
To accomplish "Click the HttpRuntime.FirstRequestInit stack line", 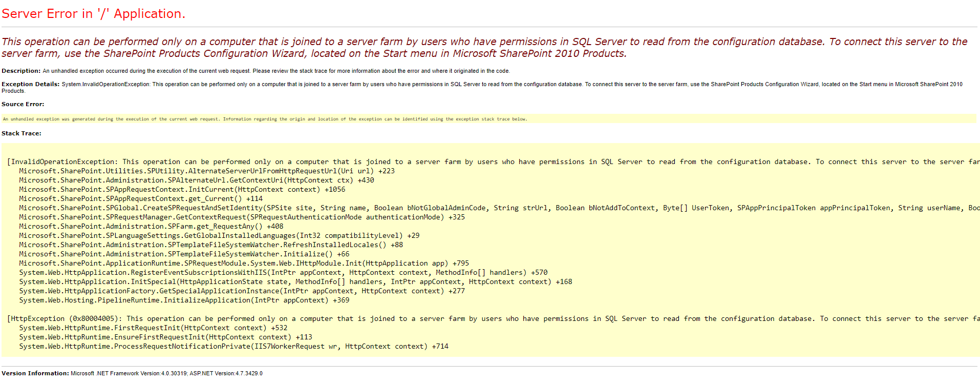I will pos(153,328).
